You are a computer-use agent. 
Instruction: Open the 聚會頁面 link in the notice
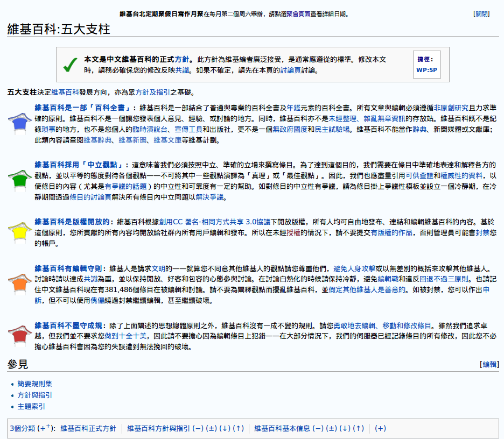point(298,14)
